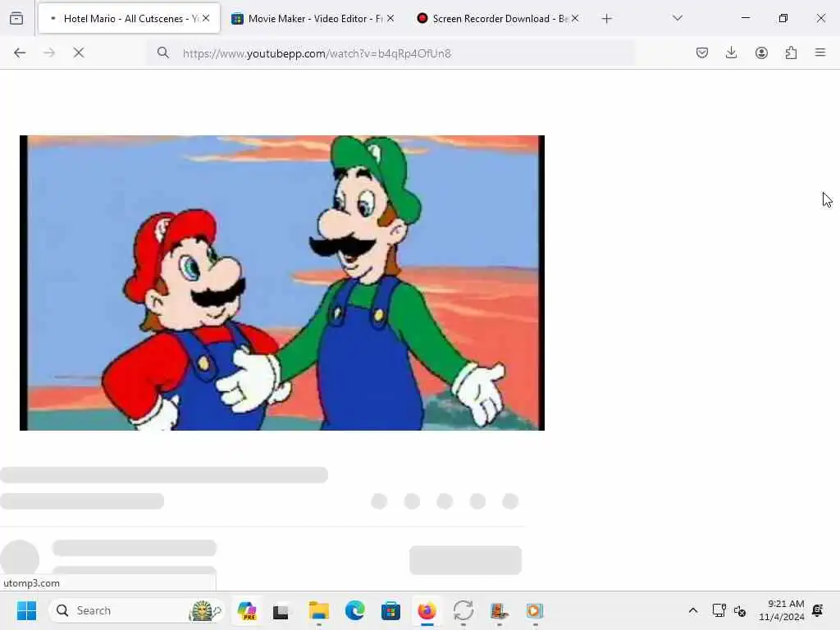Image resolution: width=840 pixels, height=630 pixels.
Task: Open the Firefox application menu
Action: pyautogui.click(x=820, y=52)
